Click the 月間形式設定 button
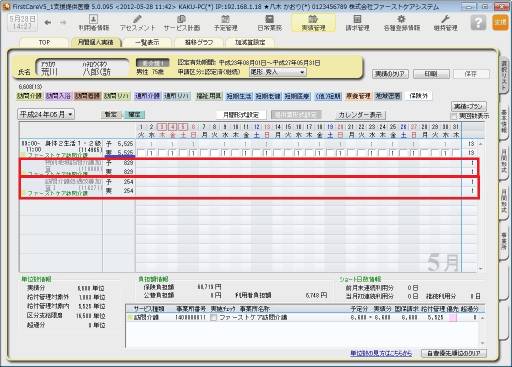512x367 pixels. (x=241, y=115)
